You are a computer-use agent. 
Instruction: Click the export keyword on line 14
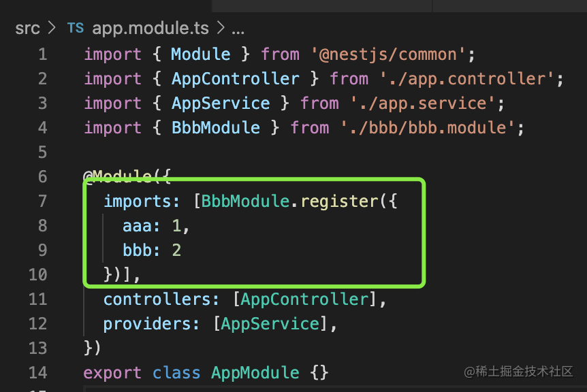(x=112, y=373)
